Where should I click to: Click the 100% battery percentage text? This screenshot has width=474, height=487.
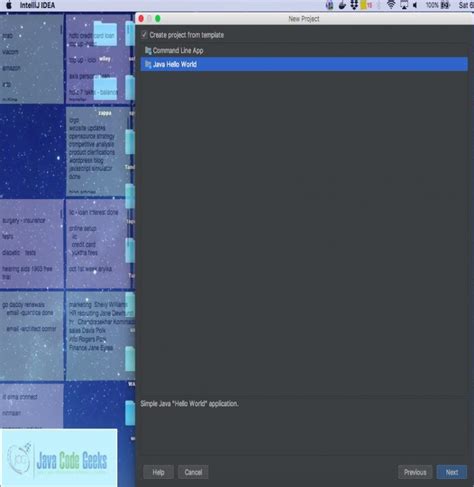click(432, 5)
